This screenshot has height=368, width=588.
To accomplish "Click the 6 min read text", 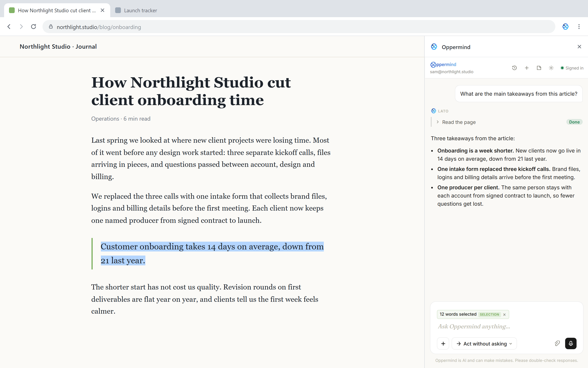I will (137, 119).
